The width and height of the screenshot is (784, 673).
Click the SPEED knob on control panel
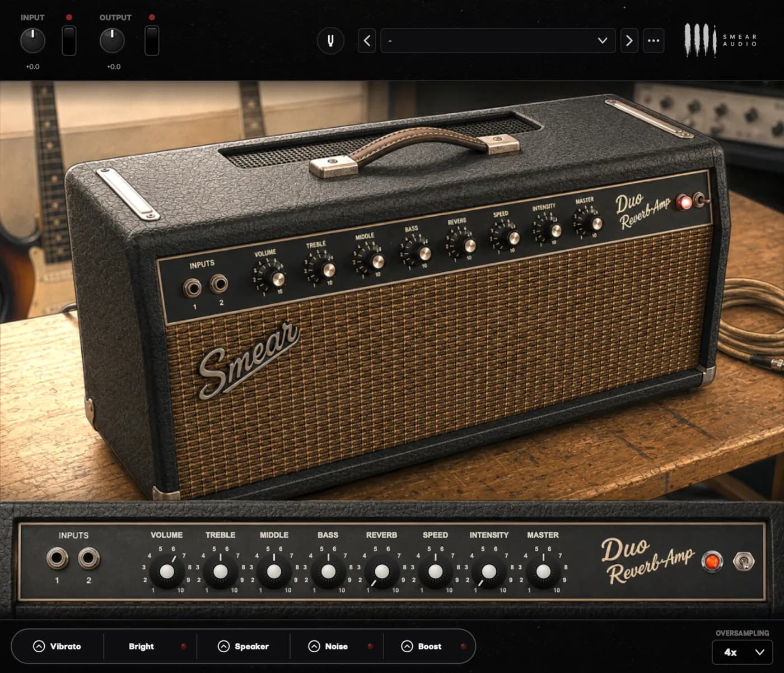pyautogui.click(x=435, y=572)
